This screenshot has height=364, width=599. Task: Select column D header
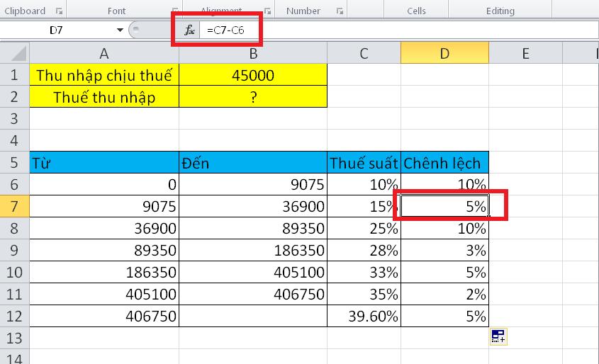(444, 53)
